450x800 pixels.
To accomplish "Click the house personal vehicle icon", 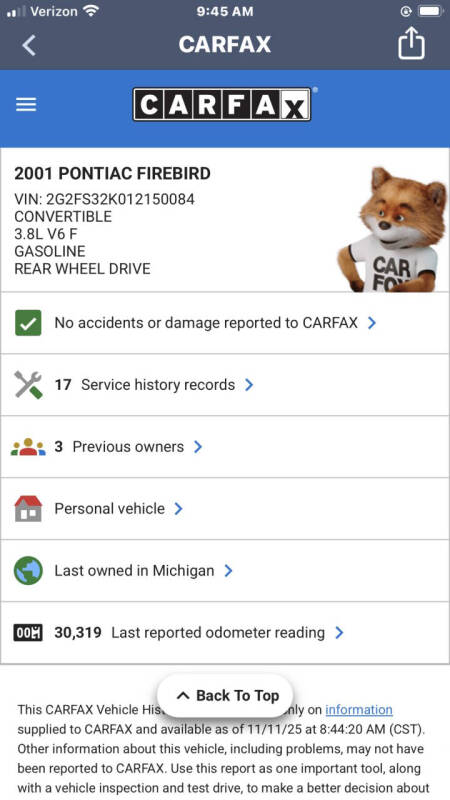I will pos(28,509).
